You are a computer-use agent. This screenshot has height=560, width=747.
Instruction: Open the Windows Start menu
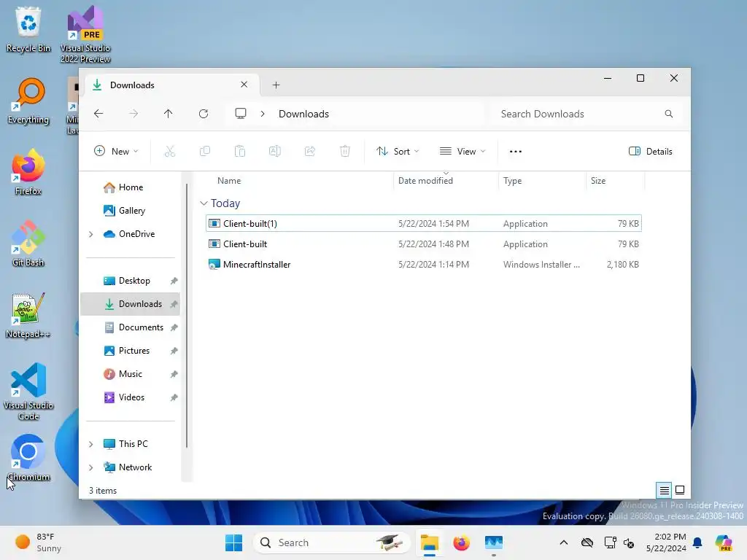[234, 542]
